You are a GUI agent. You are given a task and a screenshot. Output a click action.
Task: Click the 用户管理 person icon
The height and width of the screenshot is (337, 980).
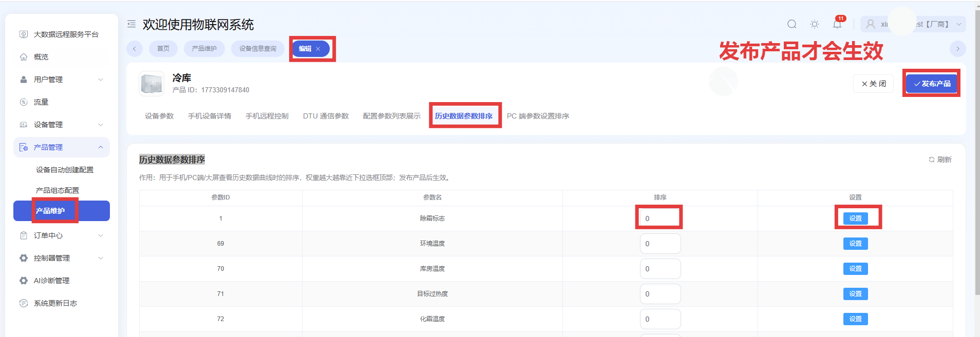(24, 80)
